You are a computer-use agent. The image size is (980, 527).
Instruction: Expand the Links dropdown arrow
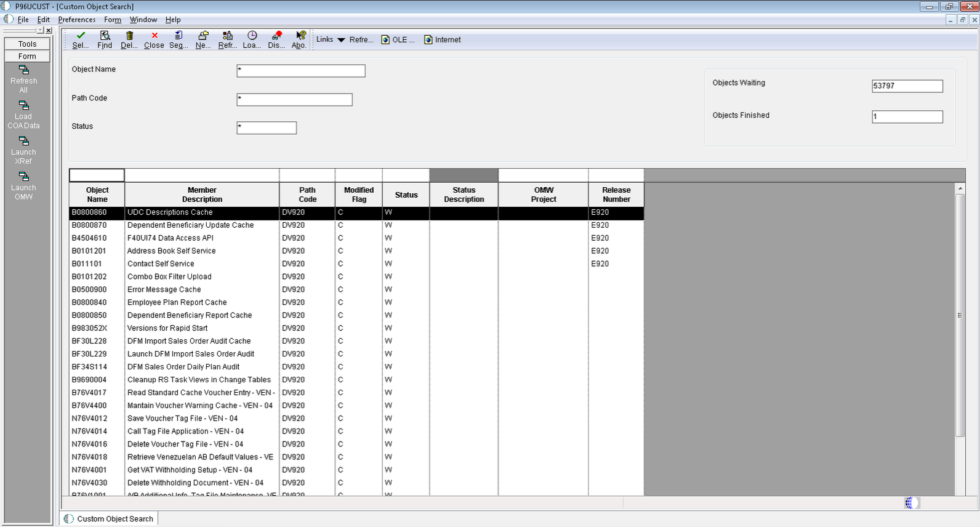pos(341,40)
